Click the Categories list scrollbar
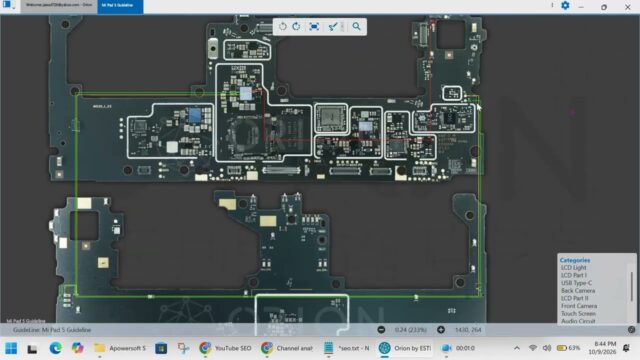The width and height of the screenshot is (640, 360). 632,286
